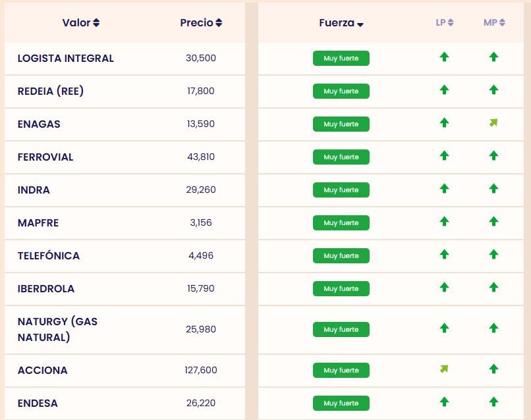Click the MAPFRE price 3,156
531x420 pixels.
click(201, 223)
